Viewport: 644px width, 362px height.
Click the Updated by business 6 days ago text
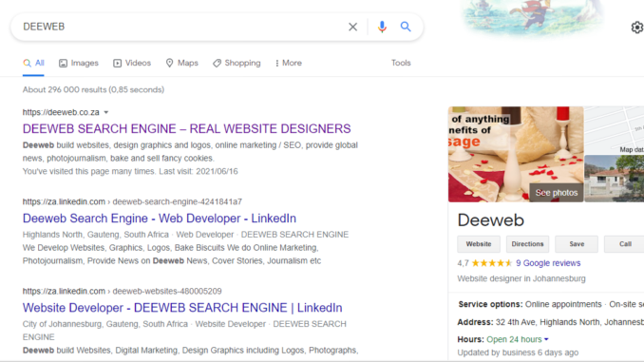pos(518,352)
